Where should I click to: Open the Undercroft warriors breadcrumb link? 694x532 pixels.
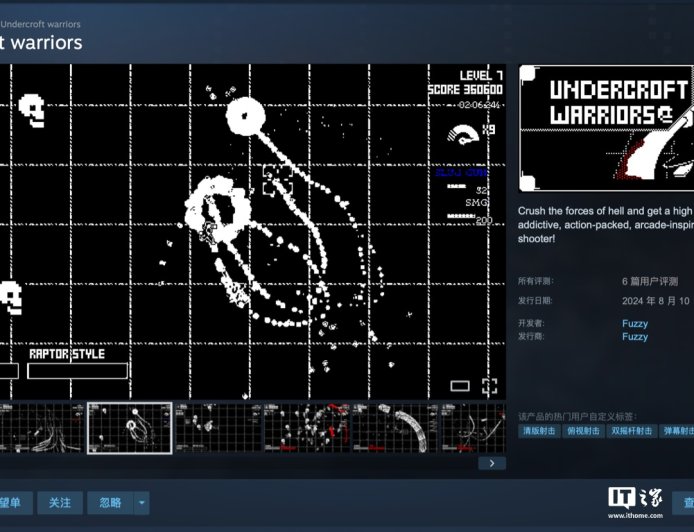click(x=40, y=24)
